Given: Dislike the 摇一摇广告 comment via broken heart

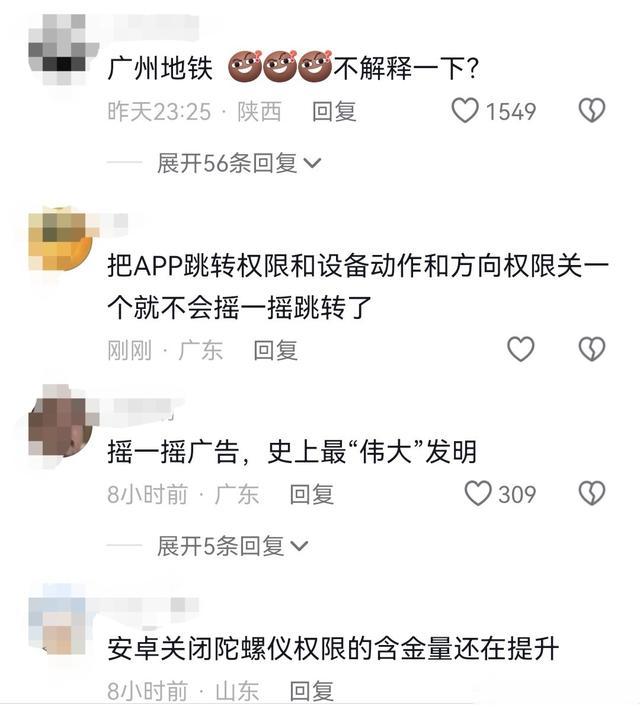Looking at the screenshot, I should [x=591, y=493].
